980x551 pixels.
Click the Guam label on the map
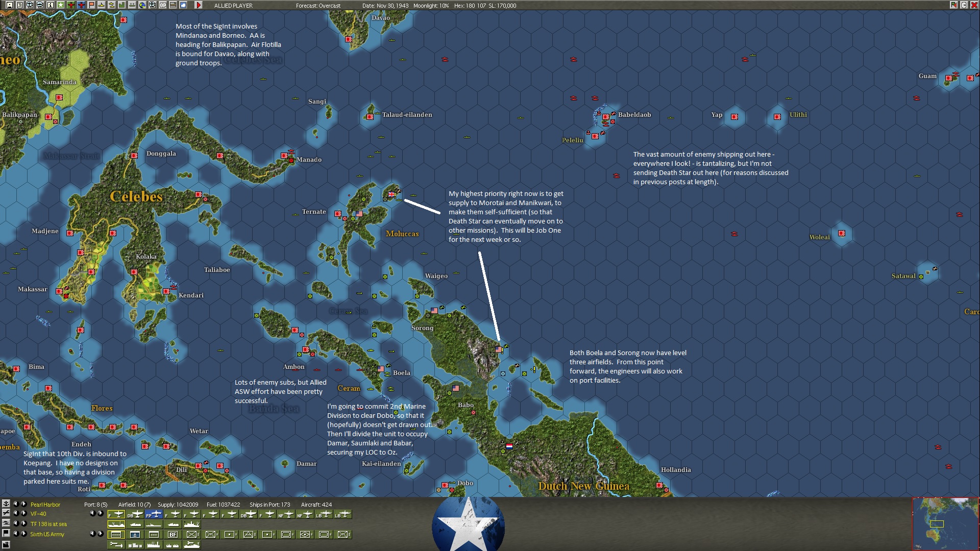pos(927,76)
